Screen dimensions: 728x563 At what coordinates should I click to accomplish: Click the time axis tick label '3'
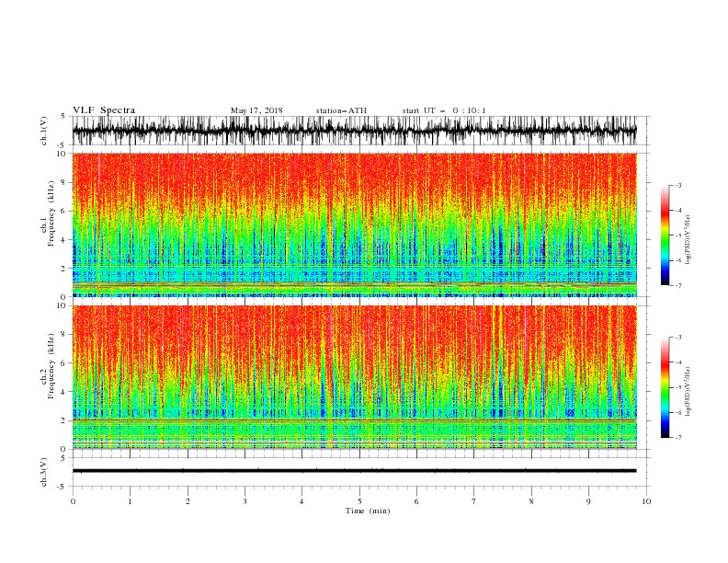(245, 501)
